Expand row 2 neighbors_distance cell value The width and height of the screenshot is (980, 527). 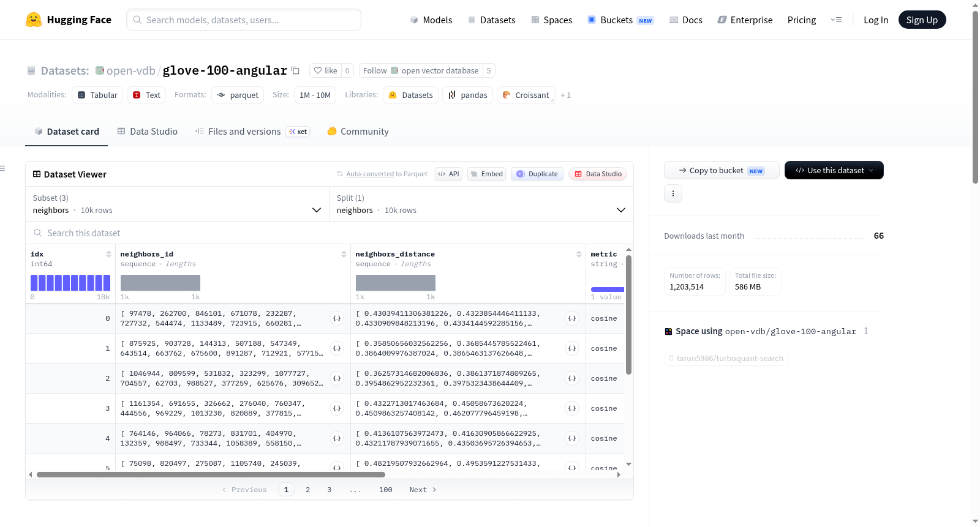pos(572,378)
